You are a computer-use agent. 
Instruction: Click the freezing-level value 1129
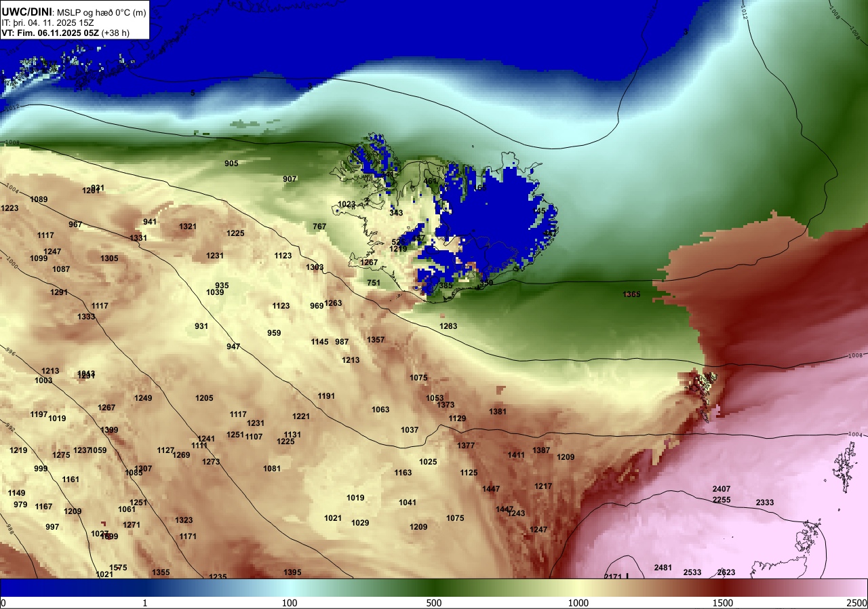(x=457, y=418)
